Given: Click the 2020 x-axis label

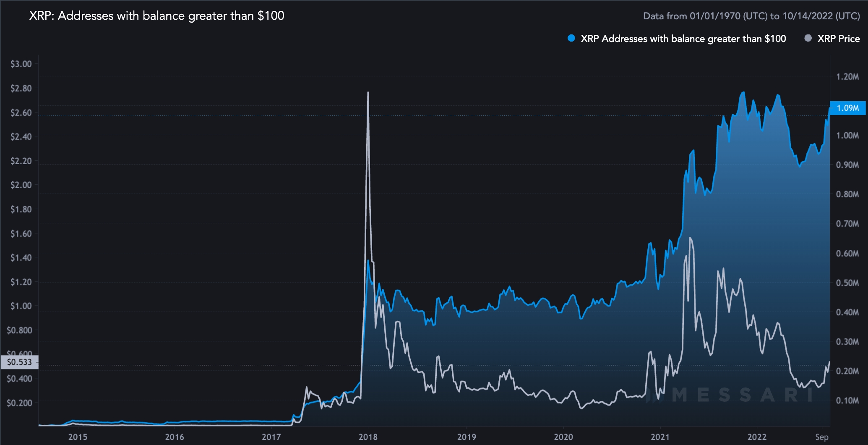Looking at the screenshot, I should tap(563, 437).
